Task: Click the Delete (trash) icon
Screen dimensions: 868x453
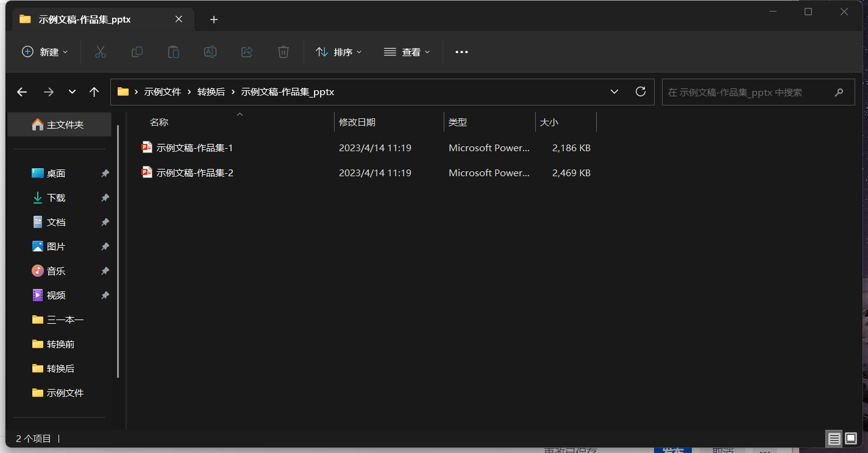Action: pyautogui.click(x=283, y=52)
